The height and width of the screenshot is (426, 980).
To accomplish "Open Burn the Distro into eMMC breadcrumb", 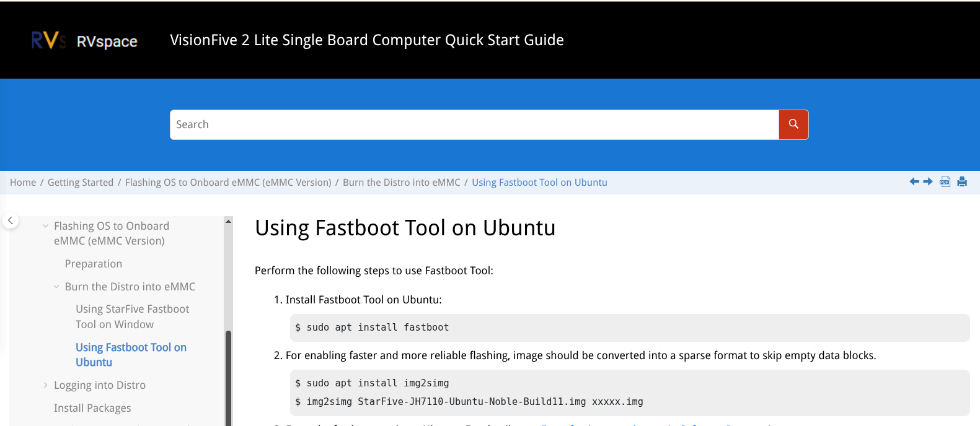I will tap(401, 183).
